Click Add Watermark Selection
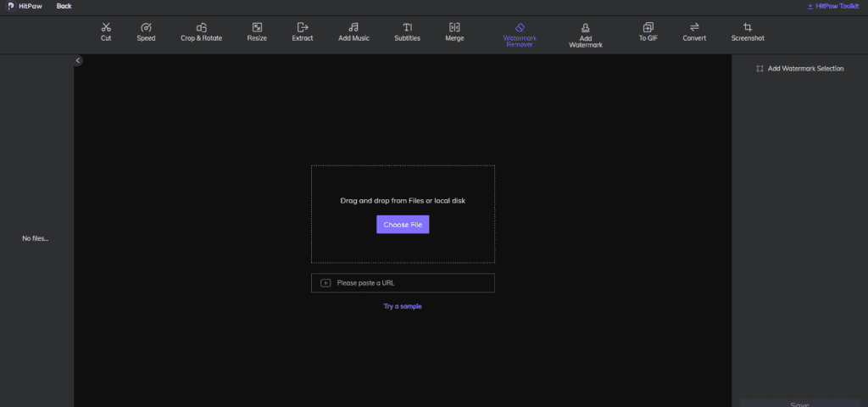Viewport: 868px width, 407px height. tap(800, 69)
